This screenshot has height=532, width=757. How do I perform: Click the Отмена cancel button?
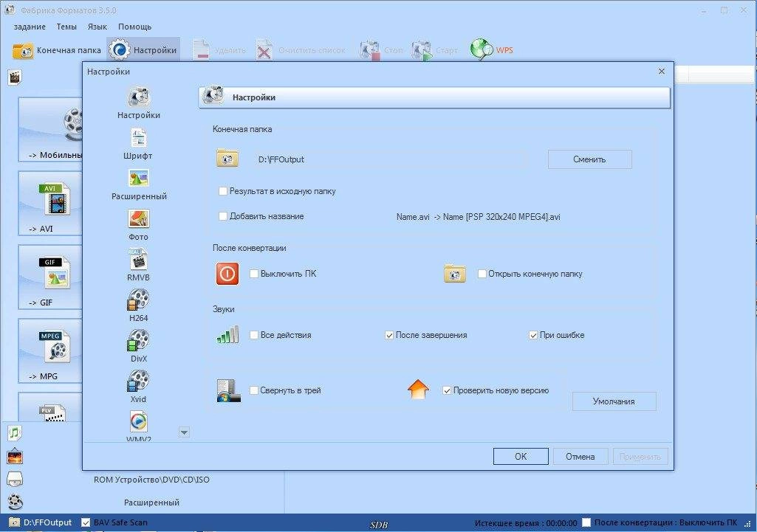580,456
